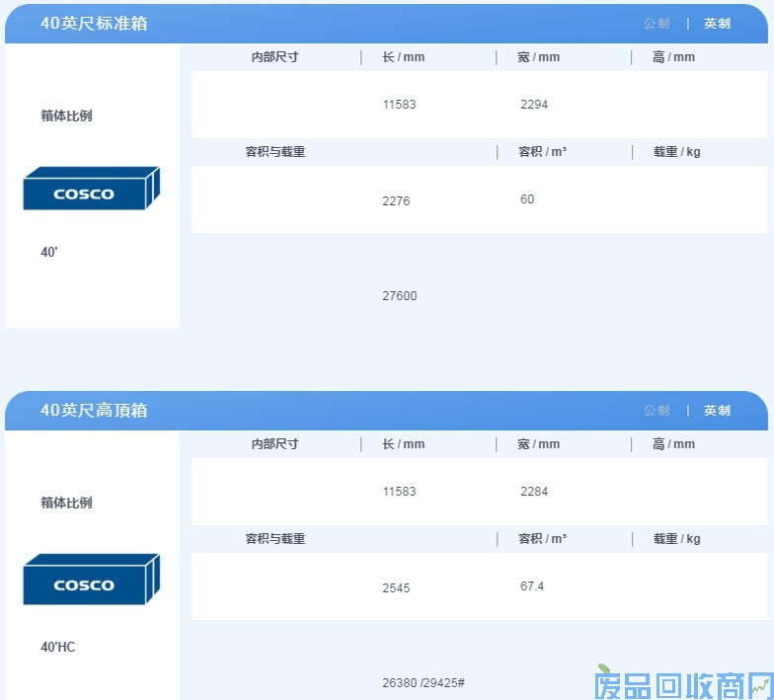Click the 67.4 volume value
The image size is (774, 700).
pos(532,586)
